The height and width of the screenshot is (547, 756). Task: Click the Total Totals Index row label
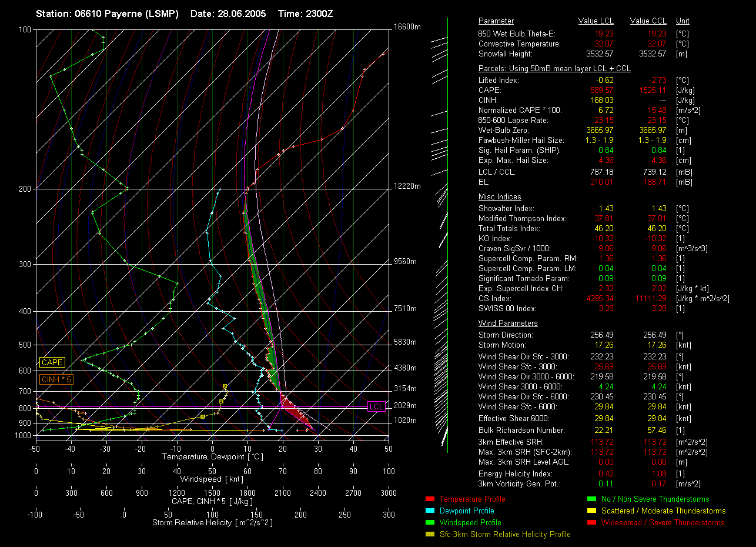click(x=509, y=229)
